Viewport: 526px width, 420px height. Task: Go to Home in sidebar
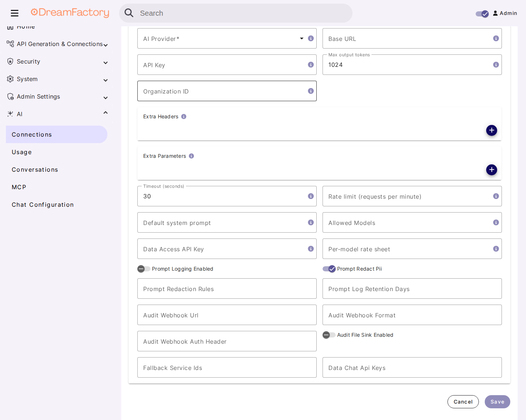26,28
